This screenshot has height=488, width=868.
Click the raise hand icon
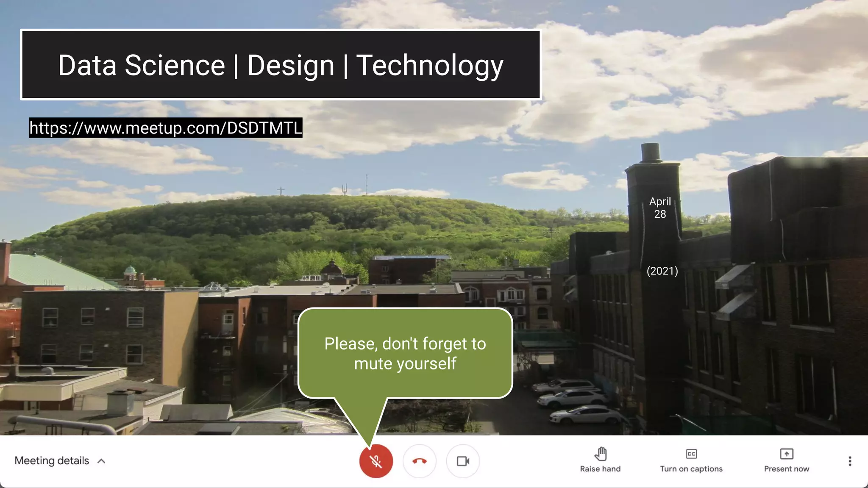pos(600,454)
